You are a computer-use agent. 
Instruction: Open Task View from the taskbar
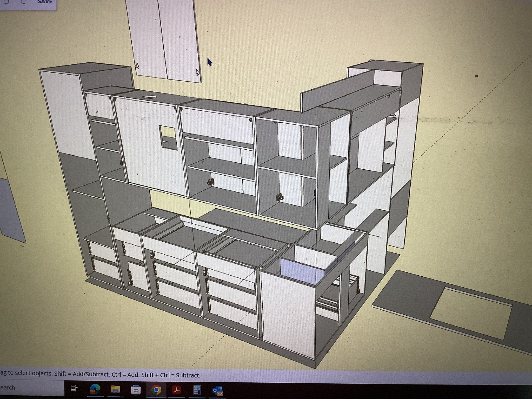pos(74,388)
